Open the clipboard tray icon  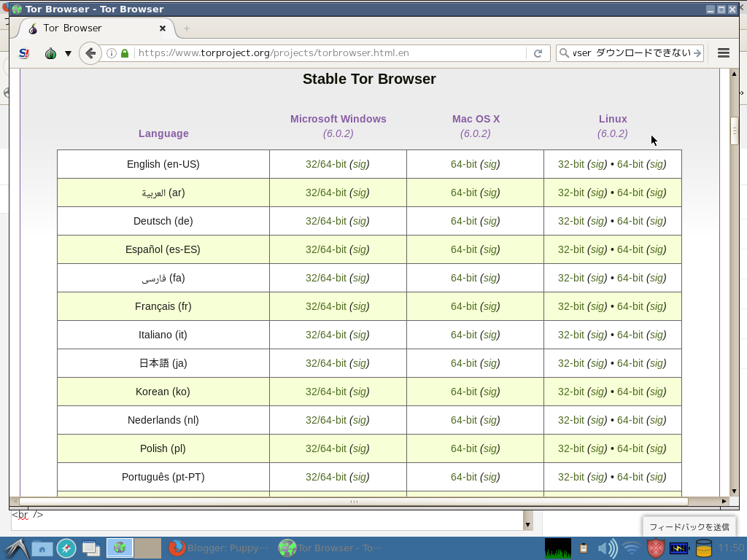[x=583, y=548]
